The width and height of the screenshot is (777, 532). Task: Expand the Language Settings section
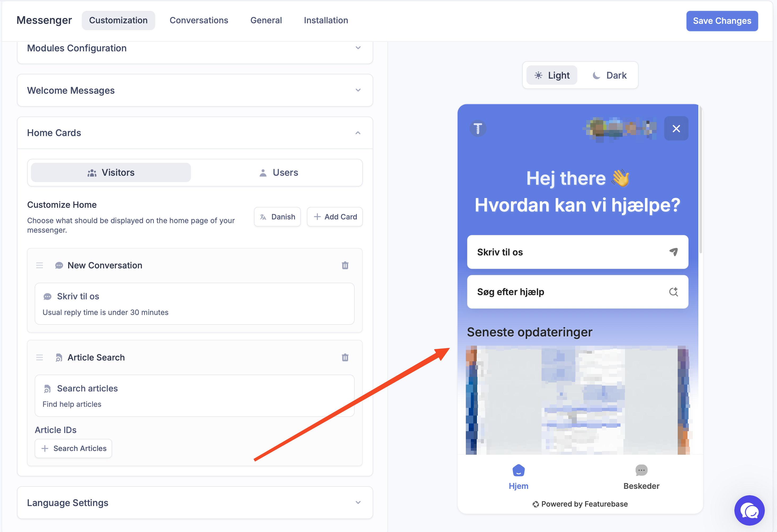coord(195,503)
